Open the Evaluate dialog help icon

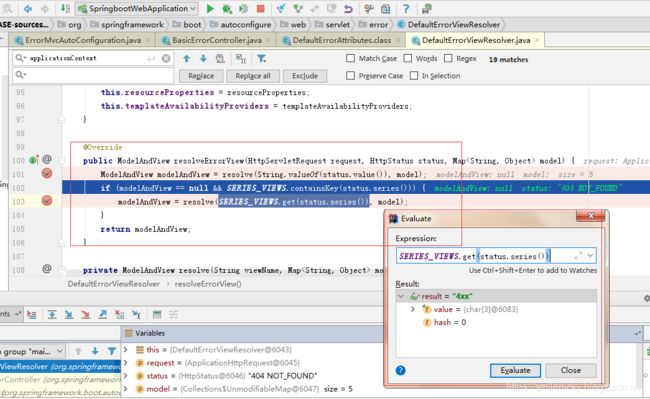[400, 370]
